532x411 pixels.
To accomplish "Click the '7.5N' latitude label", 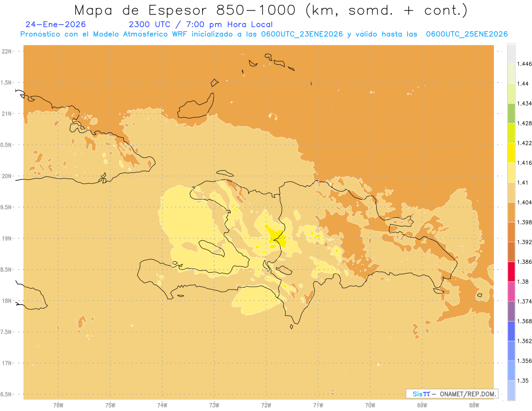I will pos(7,332).
